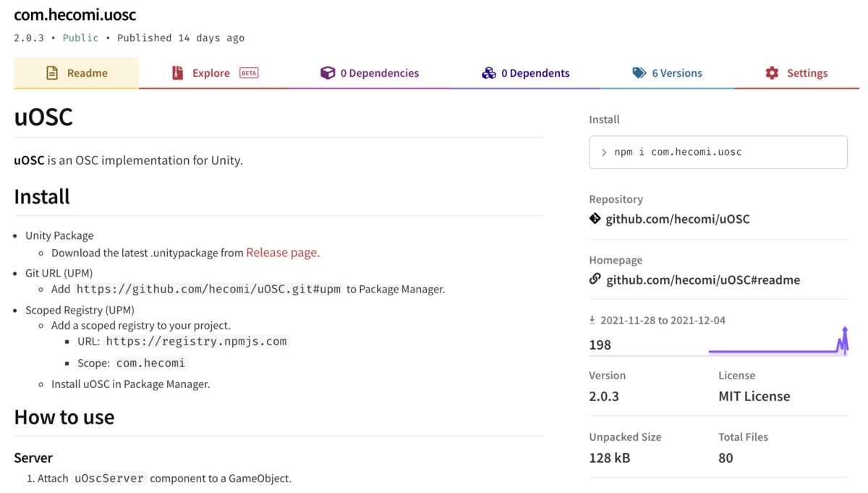Click the Homepage chain link icon
Viewport: 868px width, 493px height.
coord(594,279)
